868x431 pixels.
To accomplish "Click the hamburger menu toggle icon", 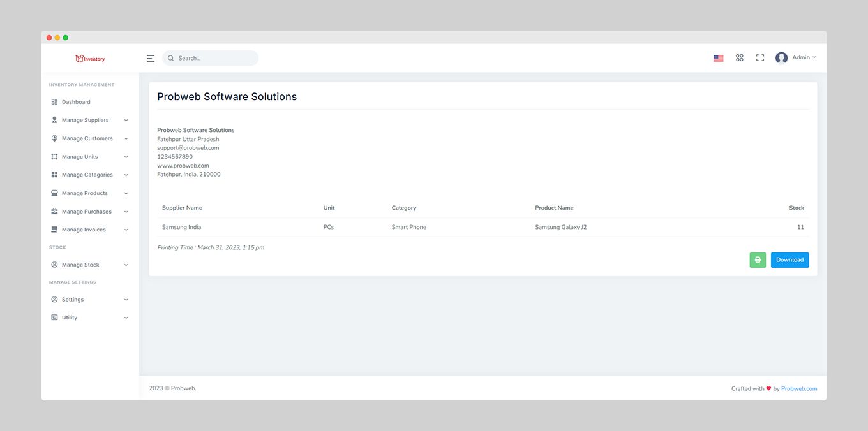I will (x=151, y=58).
